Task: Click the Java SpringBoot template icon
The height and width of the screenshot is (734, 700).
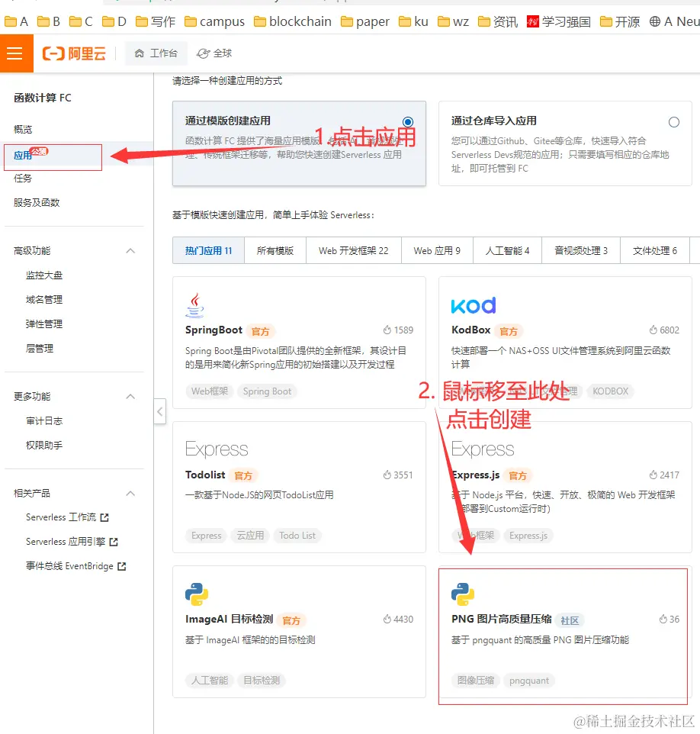Action: 195,305
